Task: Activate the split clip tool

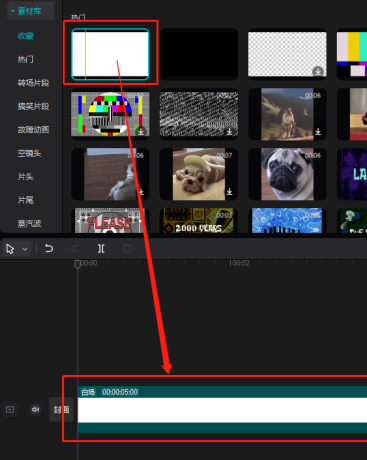Action: point(101,249)
